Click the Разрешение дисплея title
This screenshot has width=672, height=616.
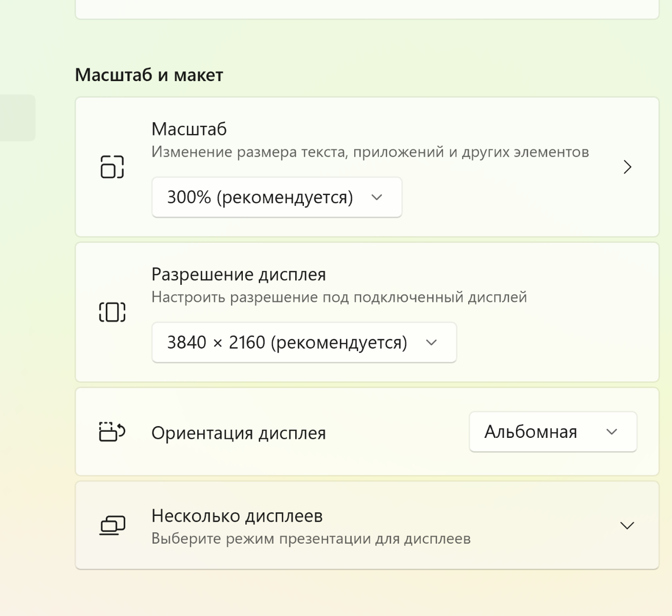[239, 275]
